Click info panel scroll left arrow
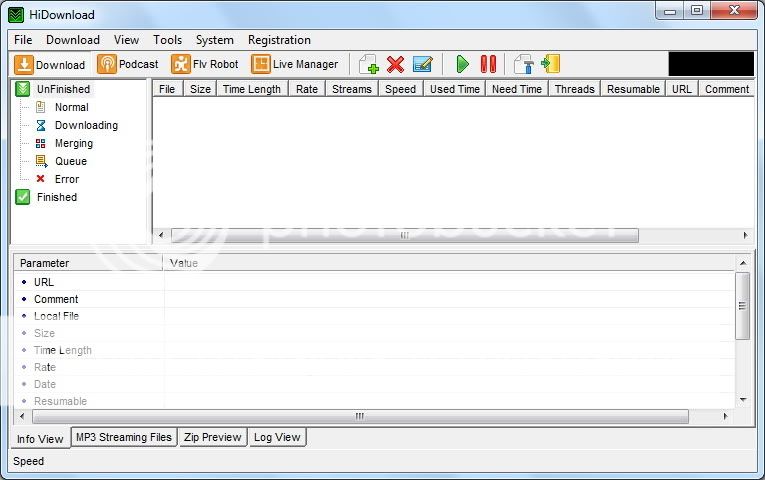 click(x=21, y=417)
